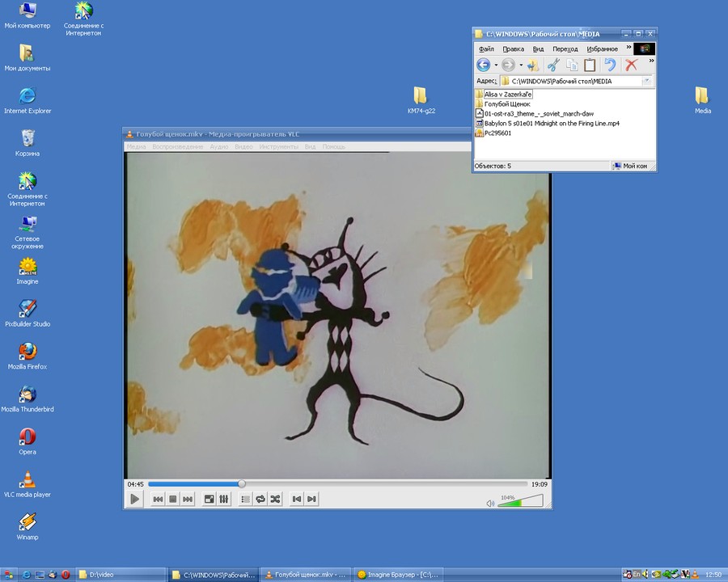
Task: Open the VLC playlist icon
Action: [x=244, y=499]
